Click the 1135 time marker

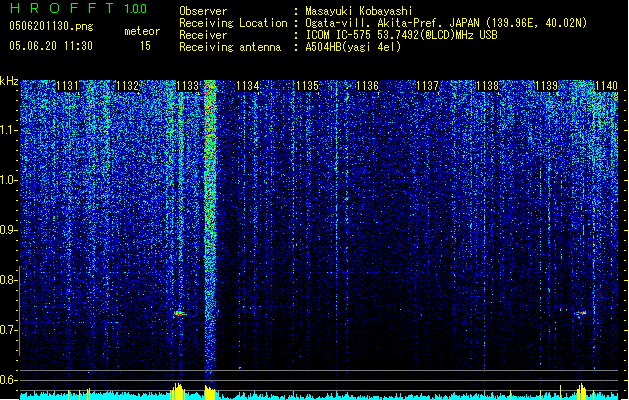click(x=307, y=86)
